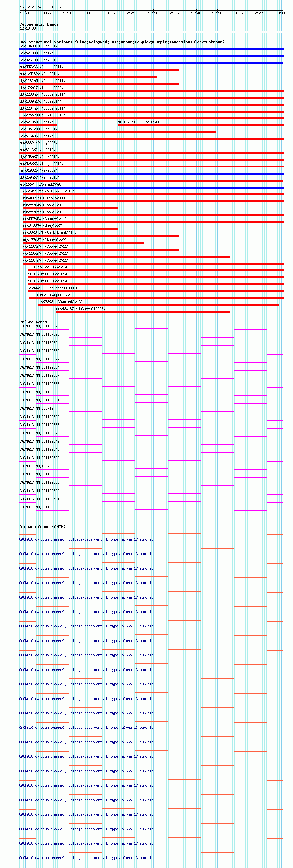
Task: Open variant nsv1052890 (Coe2014)
Action: click(x=40, y=74)
